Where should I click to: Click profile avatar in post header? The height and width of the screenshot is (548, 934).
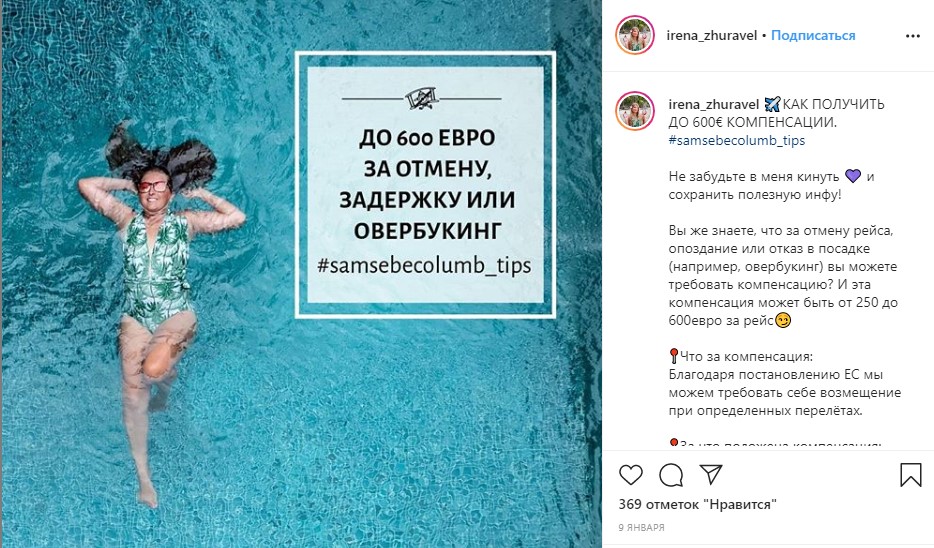635,35
